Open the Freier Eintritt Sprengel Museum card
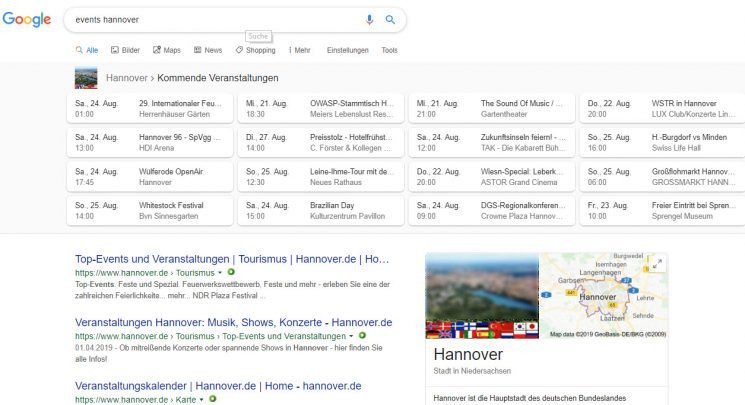 tap(662, 211)
